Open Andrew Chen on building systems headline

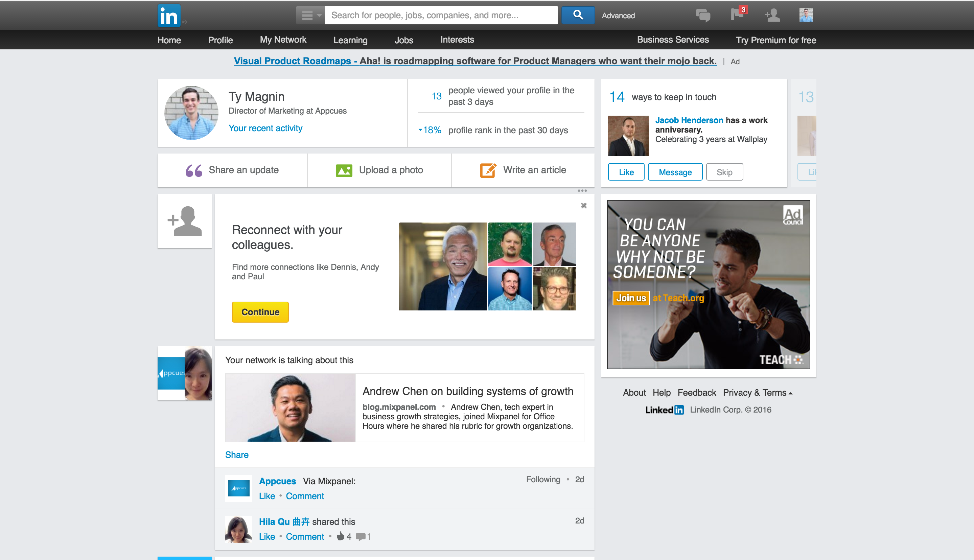[x=468, y=391]
